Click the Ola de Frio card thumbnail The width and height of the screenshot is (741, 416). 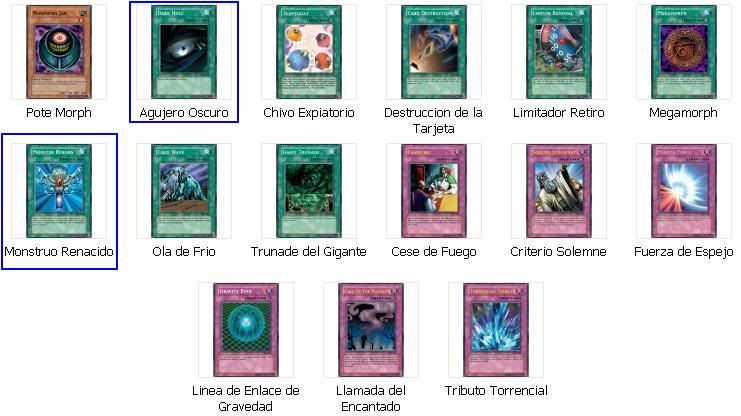tap(184, 191)
